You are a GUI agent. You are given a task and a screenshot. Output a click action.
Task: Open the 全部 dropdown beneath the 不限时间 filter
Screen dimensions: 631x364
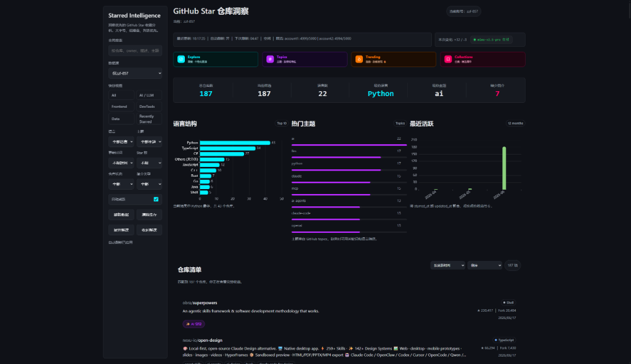(x=121, y=184)
